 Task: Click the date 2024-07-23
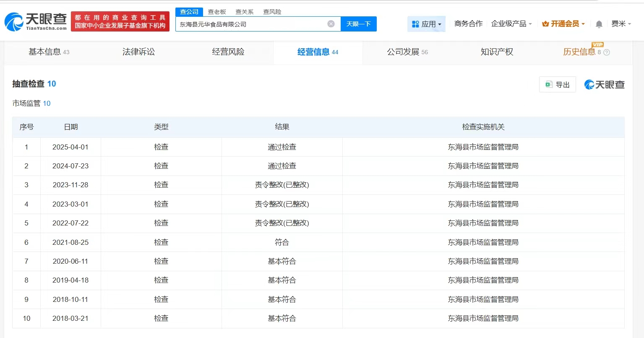point(70,166)
